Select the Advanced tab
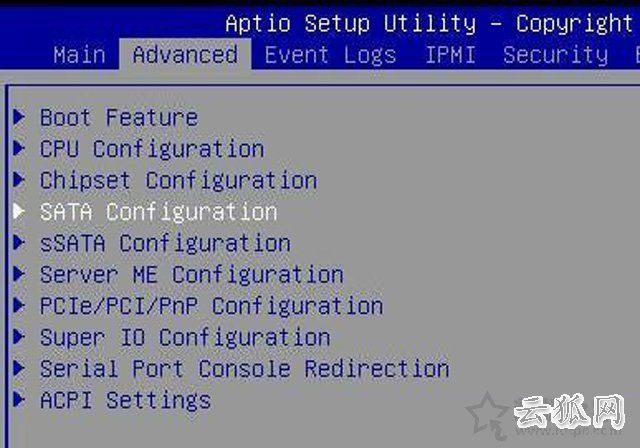 (x=185, y=54)
